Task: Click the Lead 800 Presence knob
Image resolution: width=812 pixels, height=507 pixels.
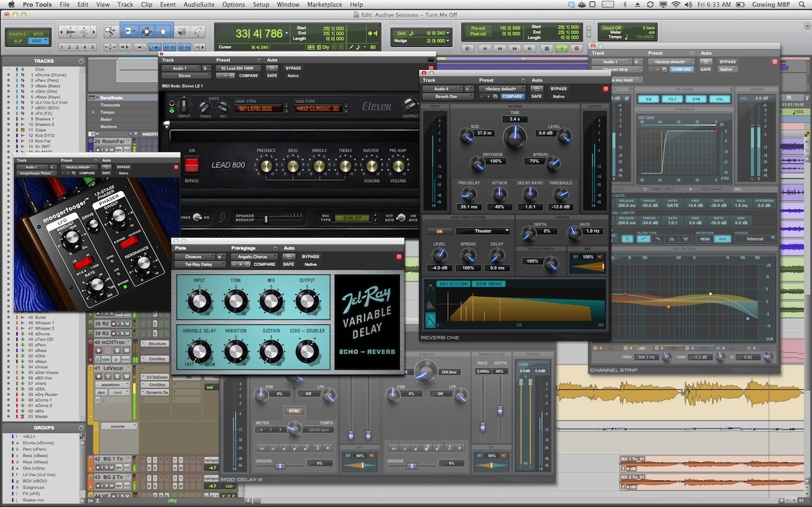Action: [266, 166]
